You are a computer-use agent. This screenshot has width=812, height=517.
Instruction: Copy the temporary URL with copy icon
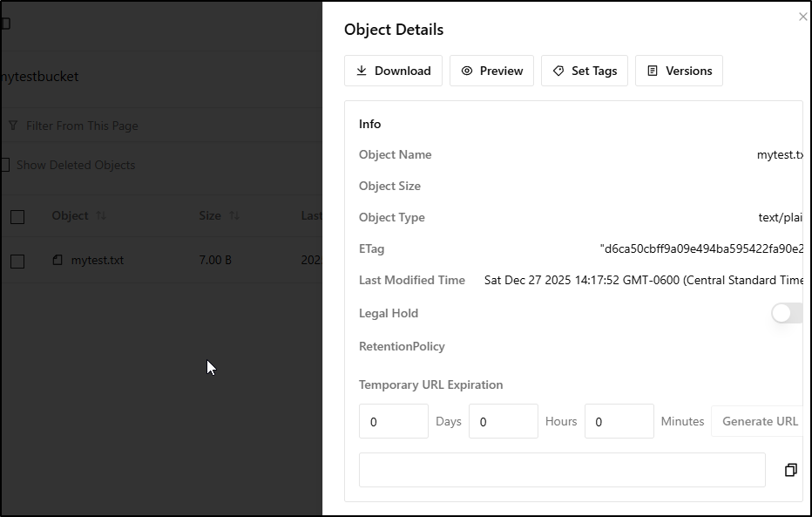(x=790, y=470)
